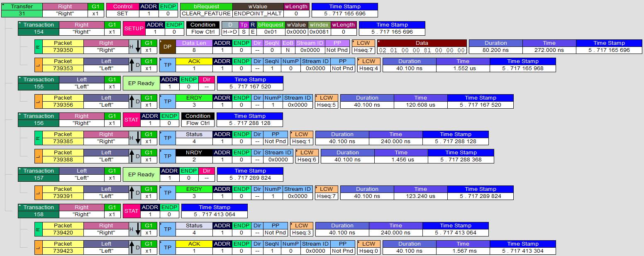
Task: Click the Status field in packet 739420
Action: [x=194, y=229]
